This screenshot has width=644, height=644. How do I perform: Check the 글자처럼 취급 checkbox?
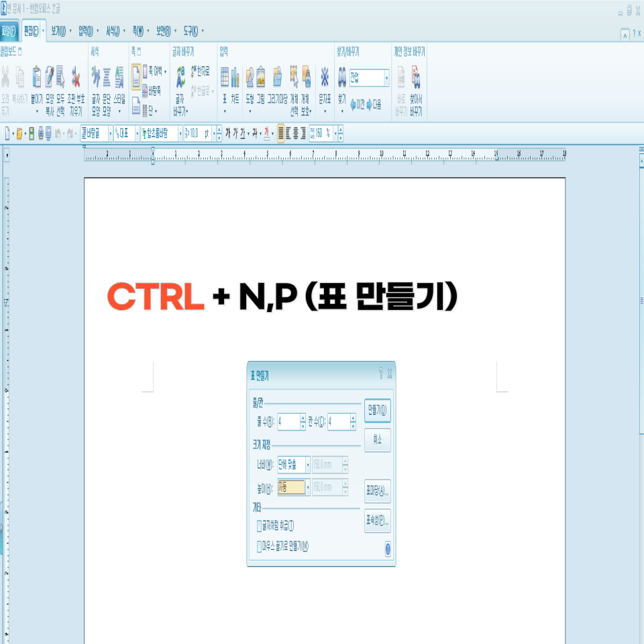click(x=259, y=526)
